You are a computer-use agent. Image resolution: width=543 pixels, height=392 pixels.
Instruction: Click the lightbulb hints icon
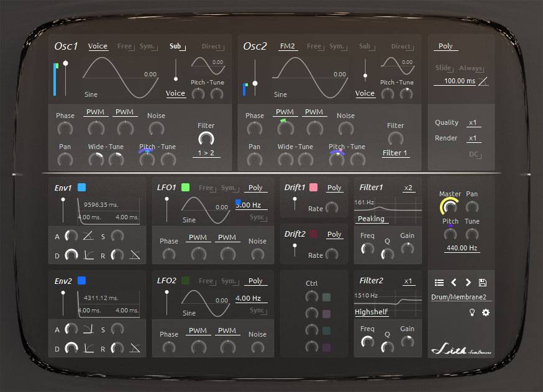472,312
